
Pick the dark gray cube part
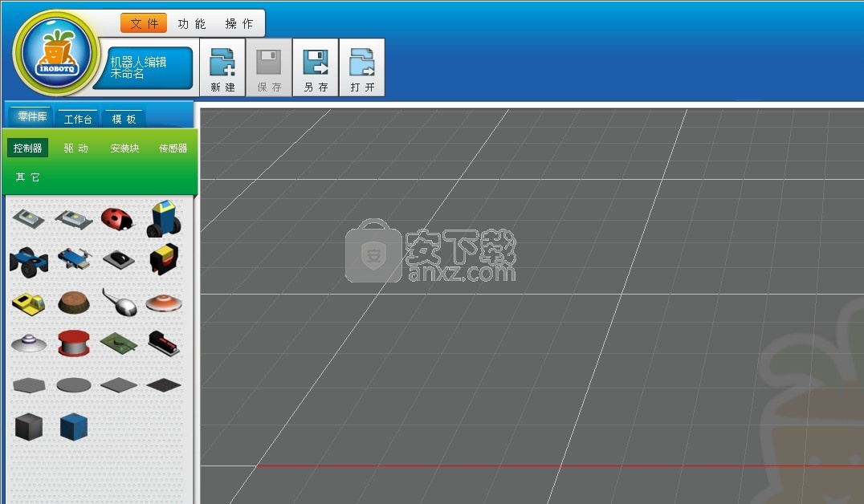[29, 427]
